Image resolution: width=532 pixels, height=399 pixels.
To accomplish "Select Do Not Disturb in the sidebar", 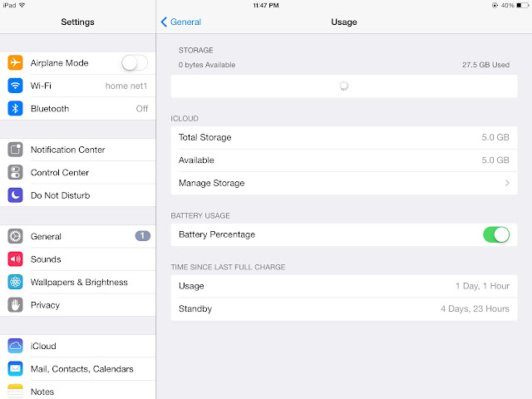I will pos(77,195).
